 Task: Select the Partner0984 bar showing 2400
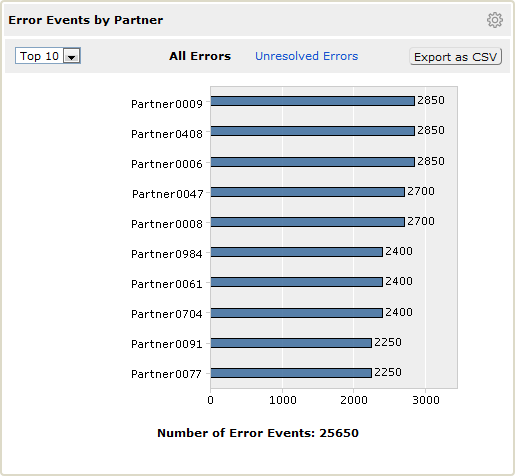pyautogui.click(x=297, y=252)
